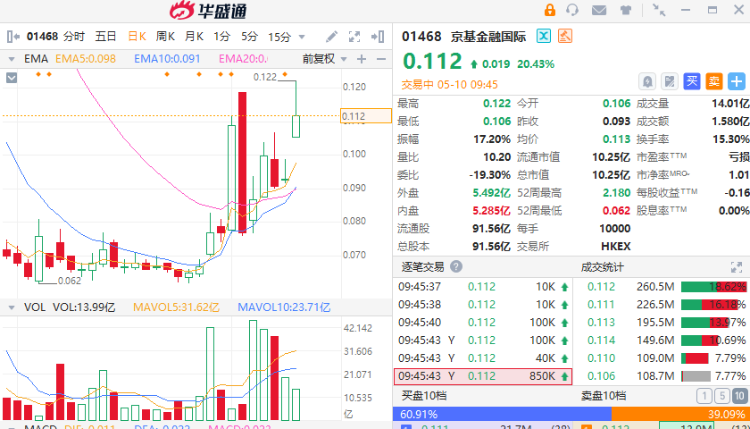Click the 0.062 low price chart marker
The width and height of the screenshot is (750, 429).
[x=69, y=281]
